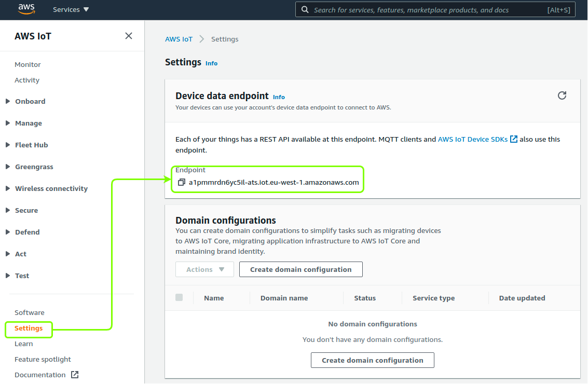
Task: Refresh the device data endpoint
Action: point(562,95)
